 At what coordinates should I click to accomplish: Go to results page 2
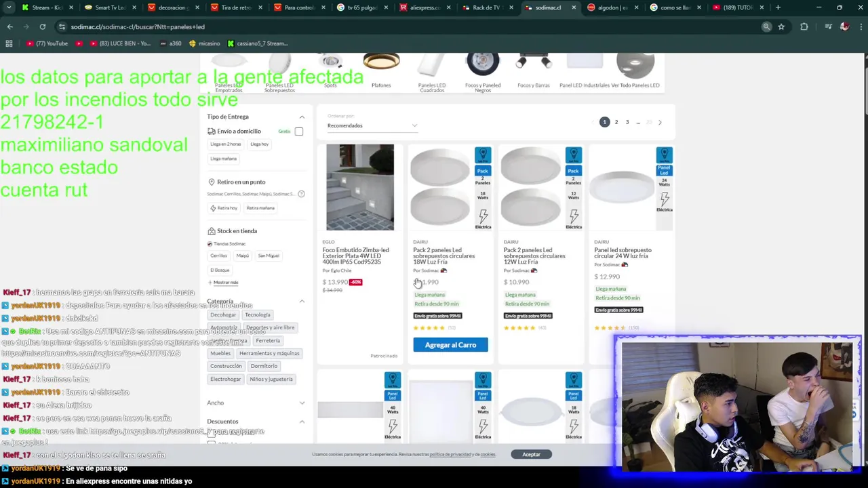616,122
